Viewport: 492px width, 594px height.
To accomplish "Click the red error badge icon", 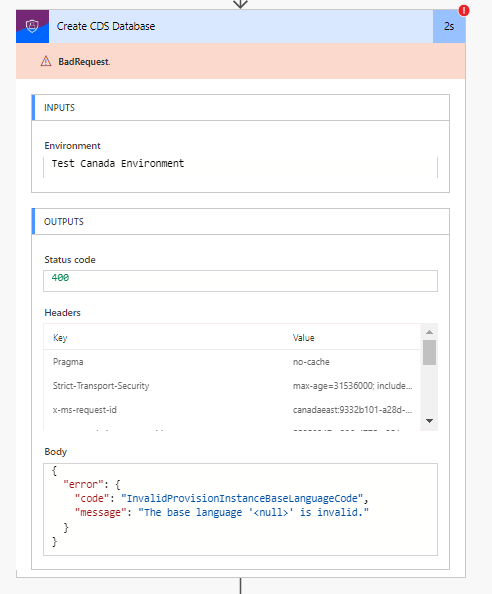I will point(464,11).
